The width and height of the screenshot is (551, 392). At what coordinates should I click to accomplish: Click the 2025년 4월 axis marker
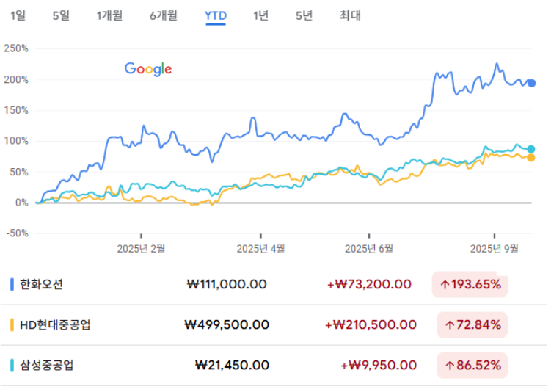[260, 249]
